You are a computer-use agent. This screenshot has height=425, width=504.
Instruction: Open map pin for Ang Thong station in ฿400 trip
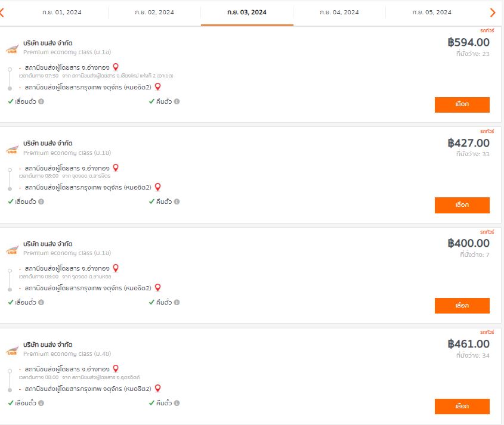click(116, 268)
